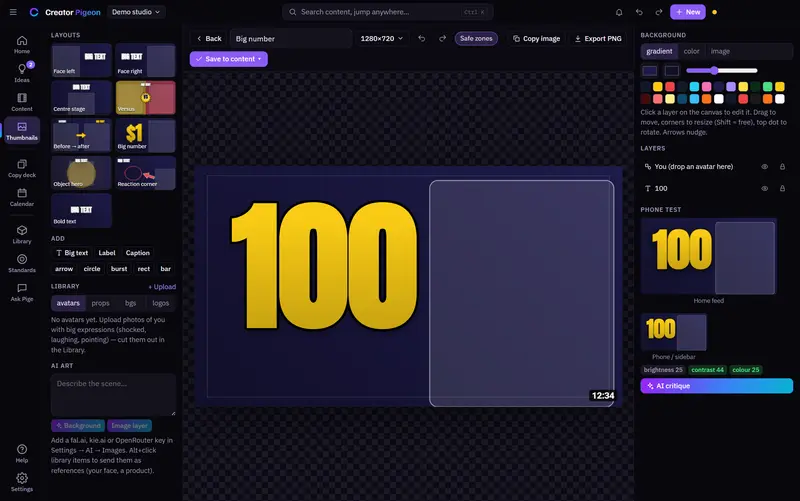Click Copy image button

tap(536, 38)
